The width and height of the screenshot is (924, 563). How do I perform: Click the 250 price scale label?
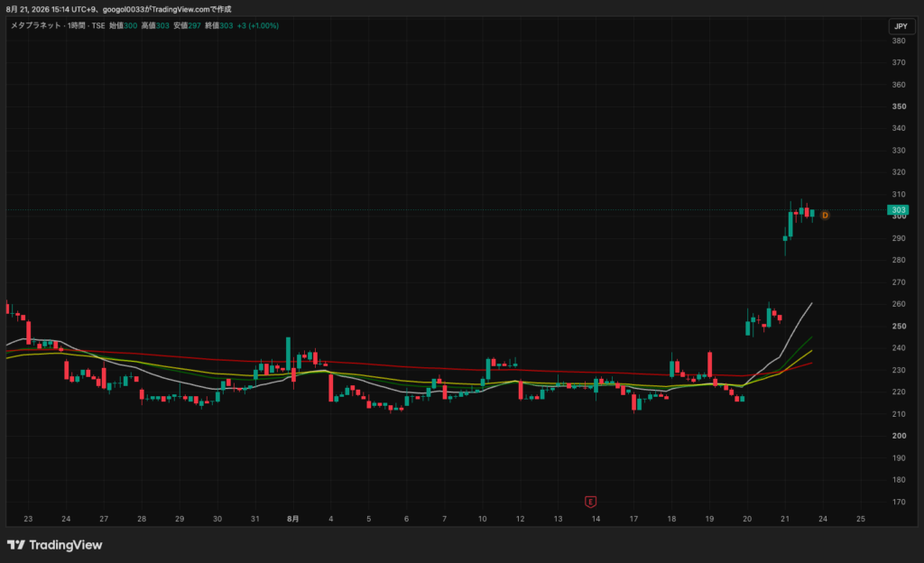(x=899, y=326)
